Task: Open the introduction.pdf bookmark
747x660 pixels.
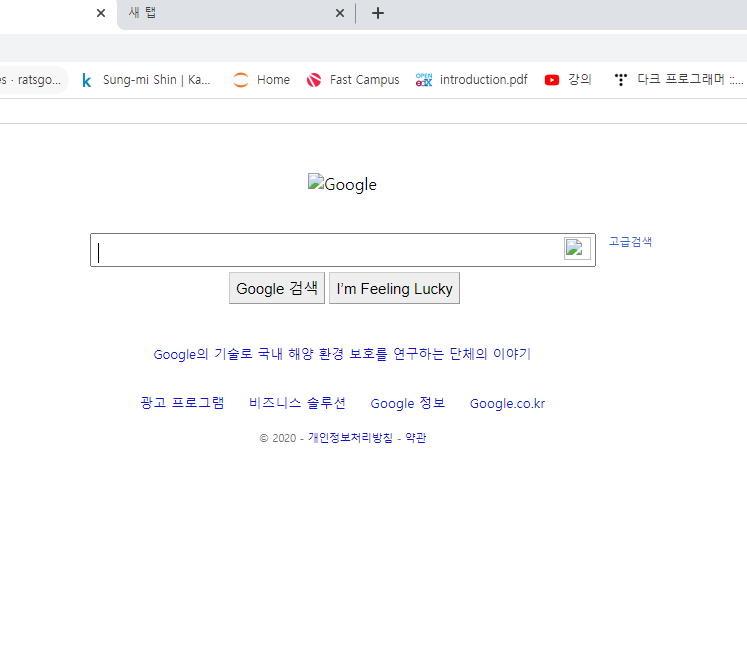Action: click(x=472, y=80)
